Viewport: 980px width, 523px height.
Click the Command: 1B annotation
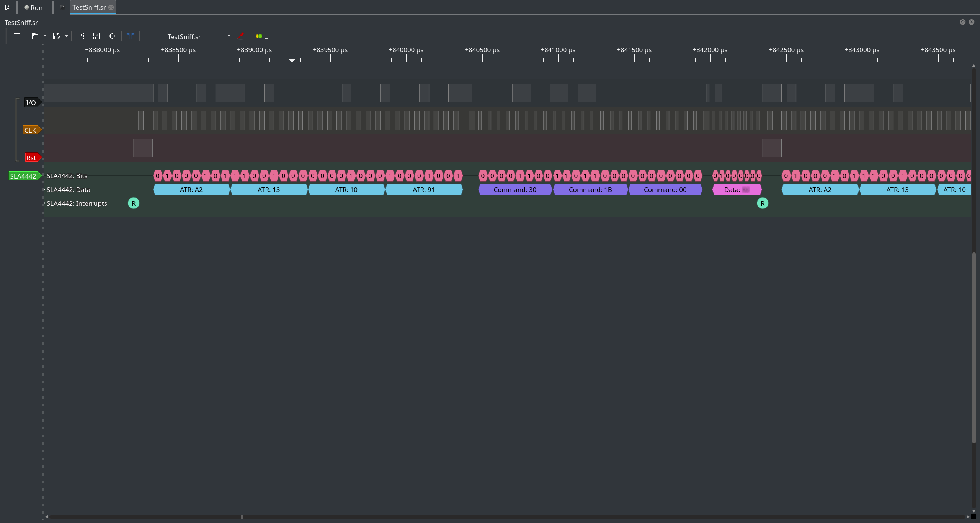(590, 190)
